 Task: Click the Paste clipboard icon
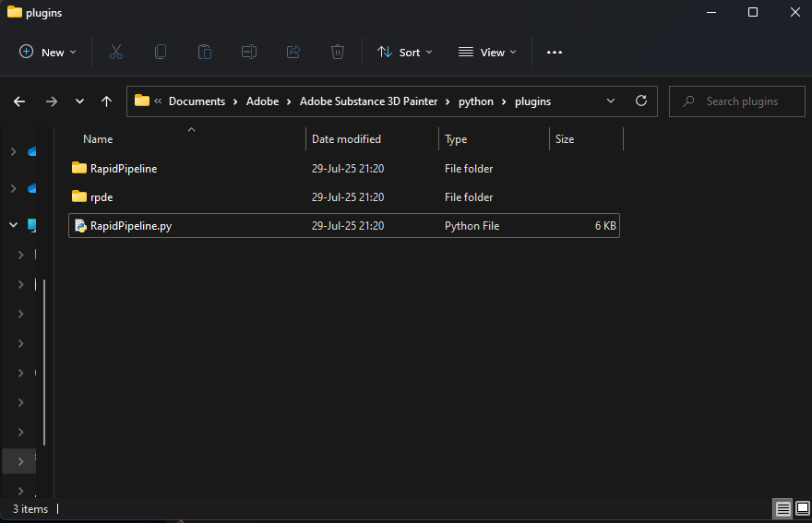[x=205, y=53]
